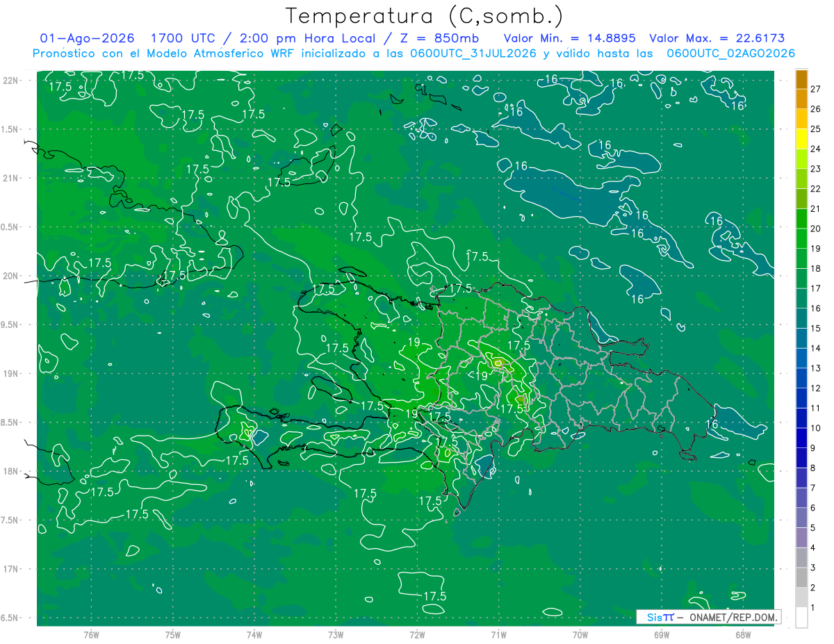Click the "25" label on the colour scale
The image size is (834, 644).
816,129
